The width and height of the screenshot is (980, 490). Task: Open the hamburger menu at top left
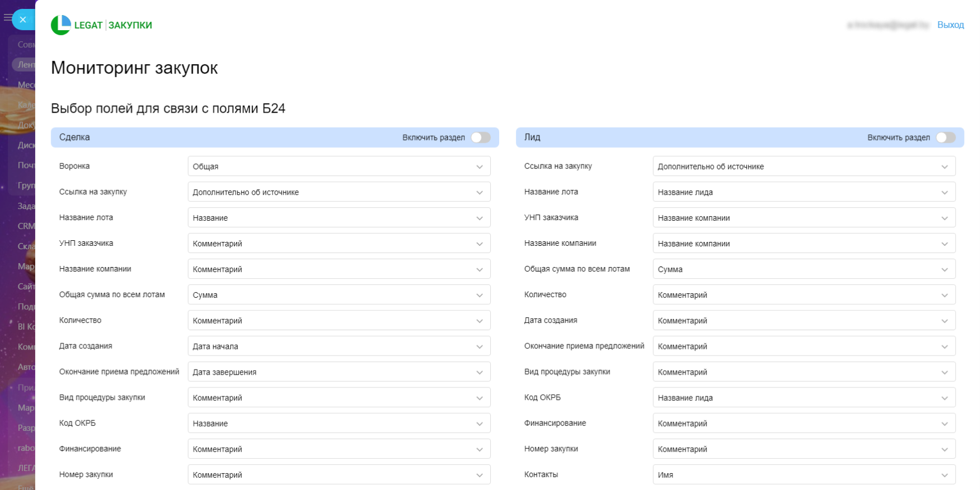click(7, 18)
